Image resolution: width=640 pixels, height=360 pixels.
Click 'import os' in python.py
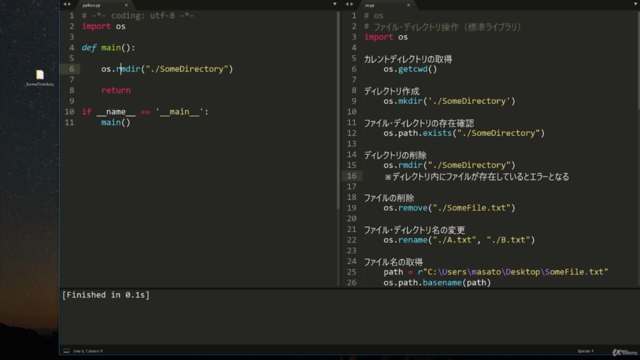point(104,26)
